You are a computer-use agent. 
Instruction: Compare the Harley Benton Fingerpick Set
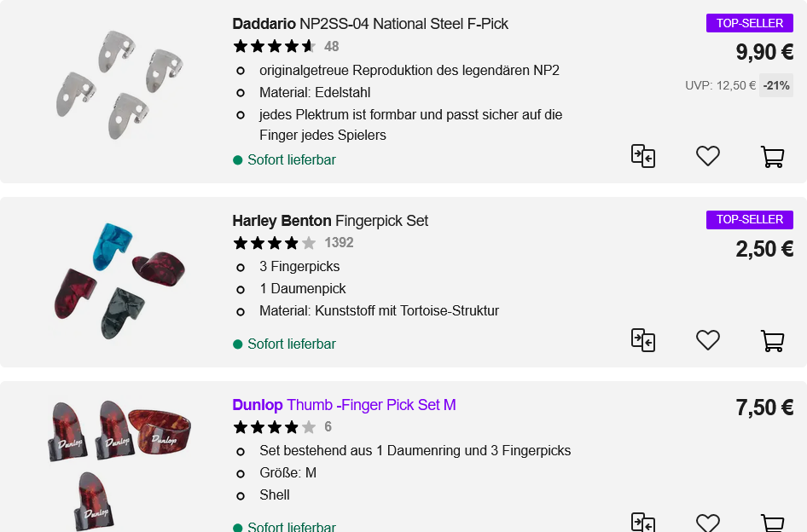643,340
